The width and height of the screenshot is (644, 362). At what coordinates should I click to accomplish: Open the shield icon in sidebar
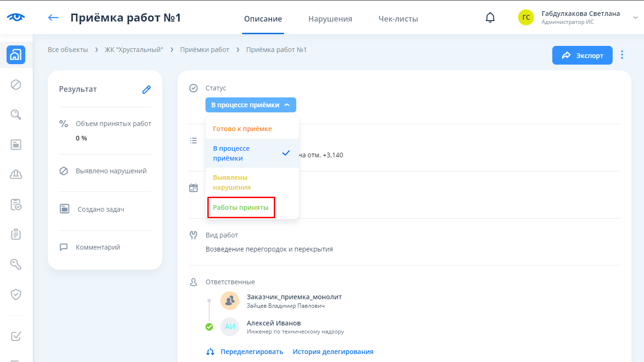[x=16, y=294]
